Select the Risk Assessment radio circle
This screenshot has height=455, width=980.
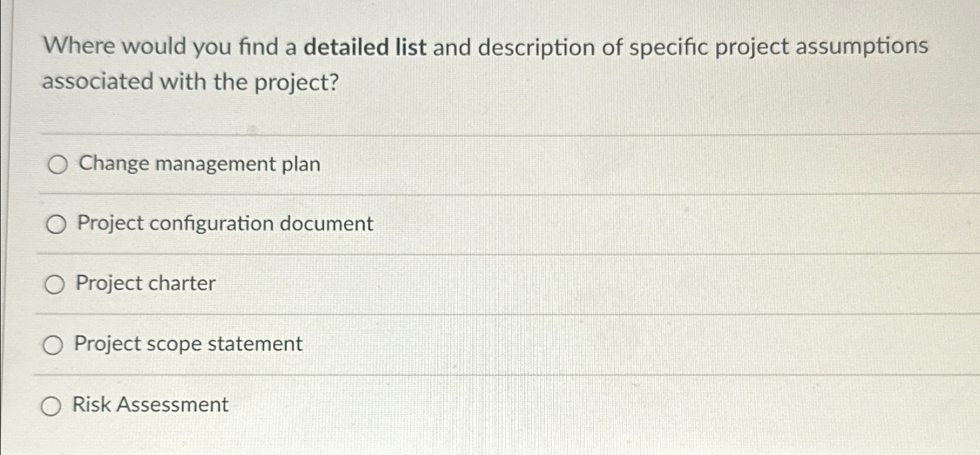tap(51, 406)
